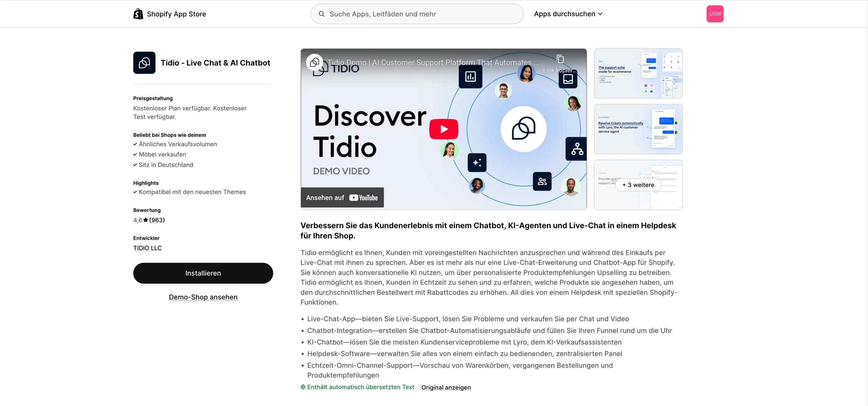The width and height of the screenshot is (868, 406).
Task: Click Kompatibel mit den neuesten Themes
Action: [x=192, y=192]
